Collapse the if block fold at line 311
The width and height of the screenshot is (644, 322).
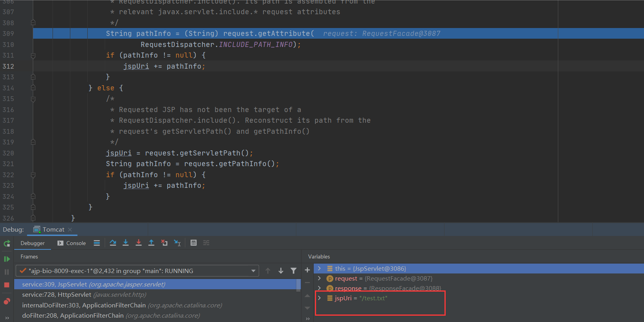point(33,56)
